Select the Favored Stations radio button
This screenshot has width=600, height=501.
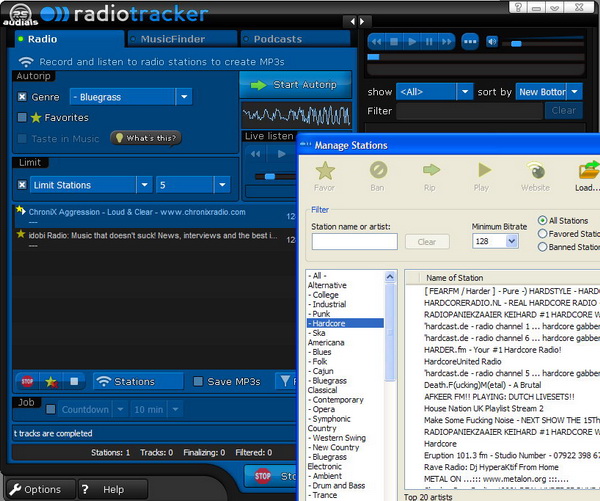pyautogui.click(x=542, y=233)
